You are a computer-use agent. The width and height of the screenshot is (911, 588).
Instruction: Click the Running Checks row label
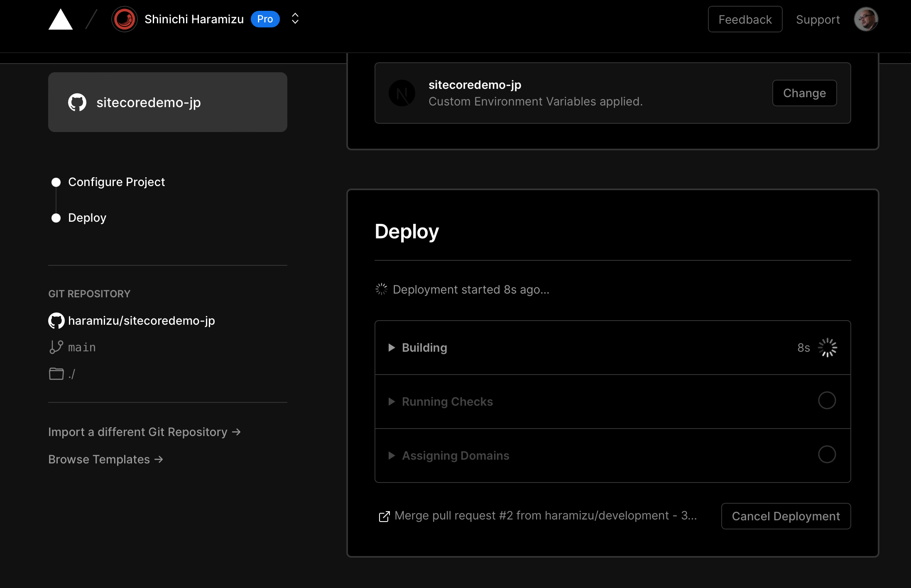coord(447,402)
